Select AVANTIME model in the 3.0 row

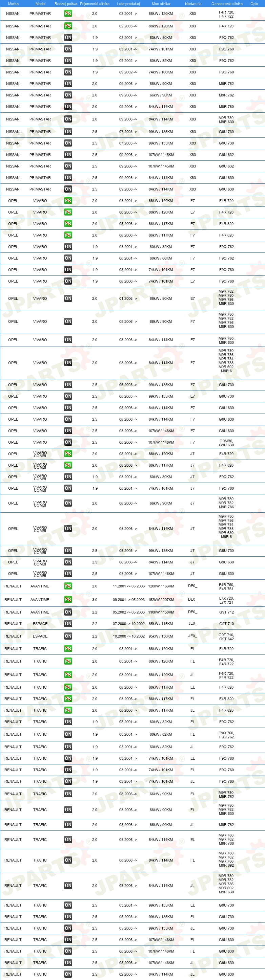point(40,600)
